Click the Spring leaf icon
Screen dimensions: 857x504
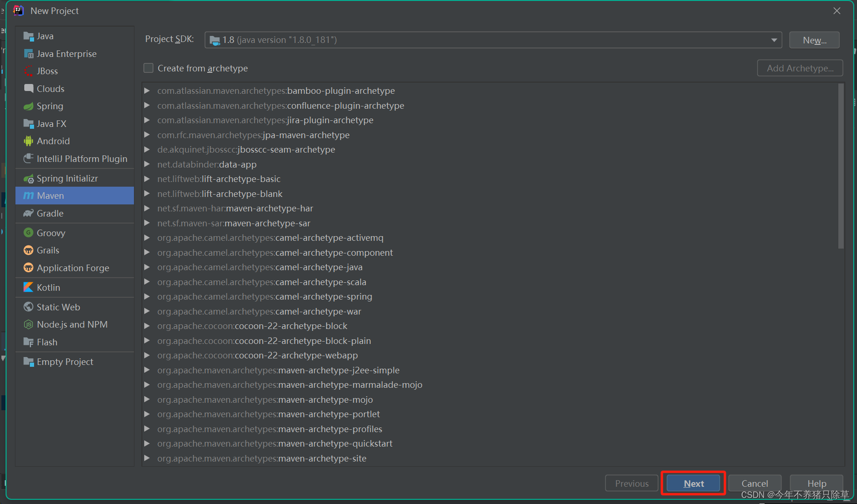pyautogui.click(x=28, y=106)
